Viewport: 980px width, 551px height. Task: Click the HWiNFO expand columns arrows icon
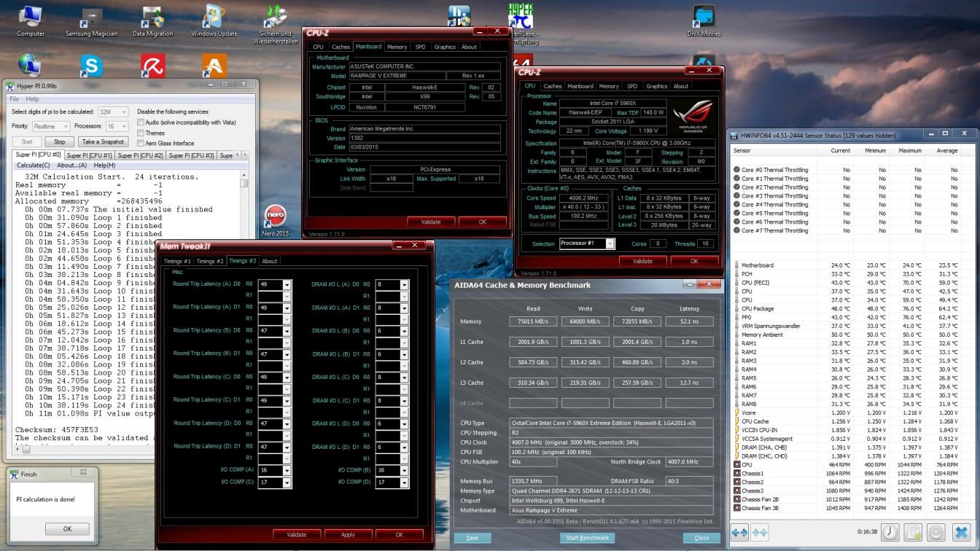(739, 532)
